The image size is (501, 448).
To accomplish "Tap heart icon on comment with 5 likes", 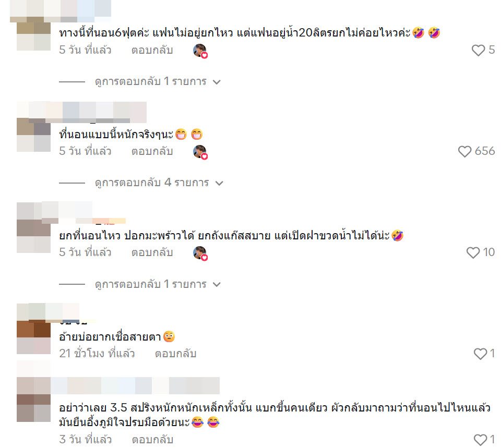I will 479,50.
